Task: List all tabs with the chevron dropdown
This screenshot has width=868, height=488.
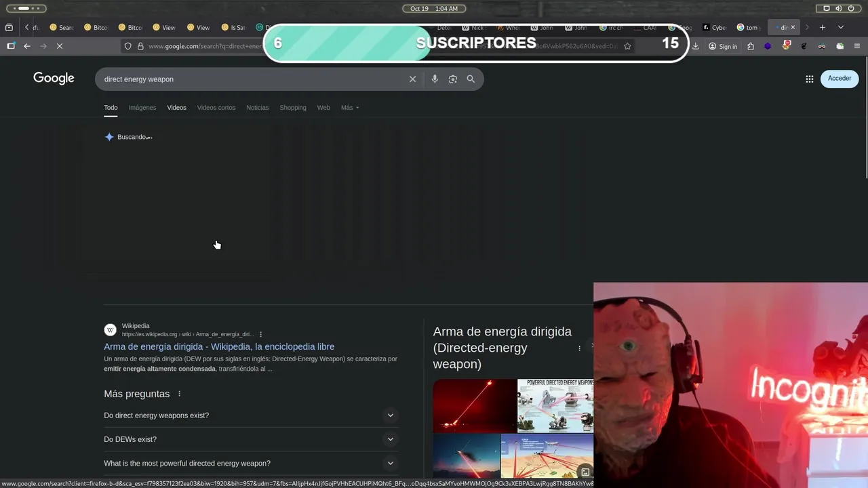Action: tap(840, 28)
